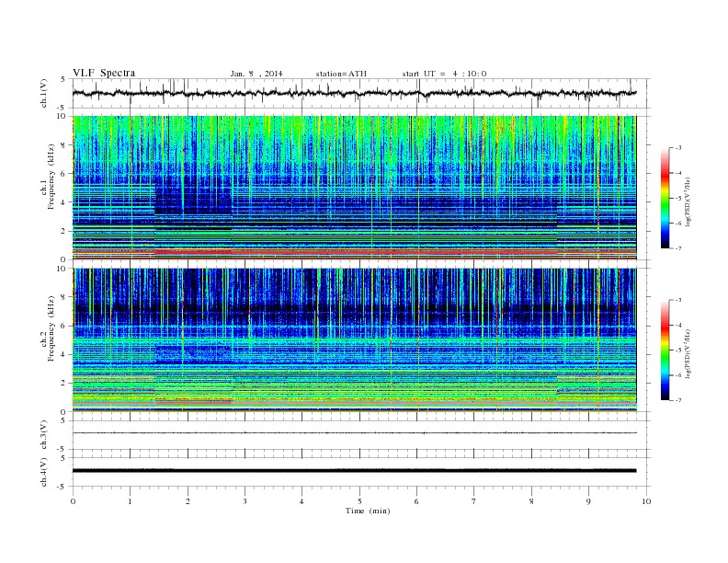Click the "8" tick on the time axis
Viewport: 728px width, 563px height.
pyautogui.click(x=531, y=501)
